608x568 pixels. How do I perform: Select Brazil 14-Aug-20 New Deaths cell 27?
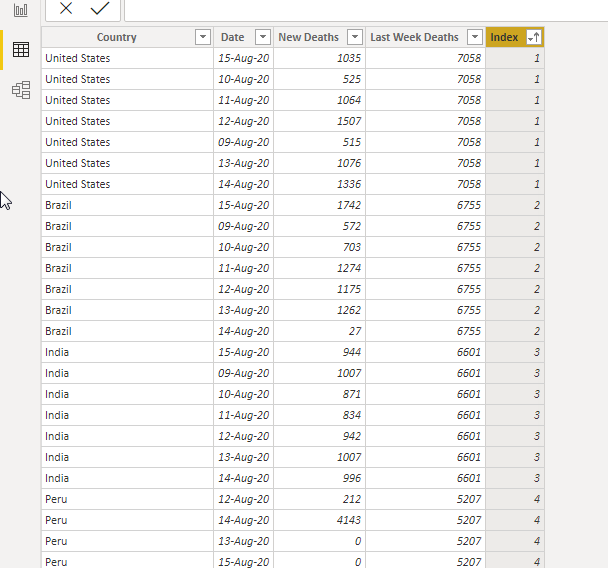320,331
